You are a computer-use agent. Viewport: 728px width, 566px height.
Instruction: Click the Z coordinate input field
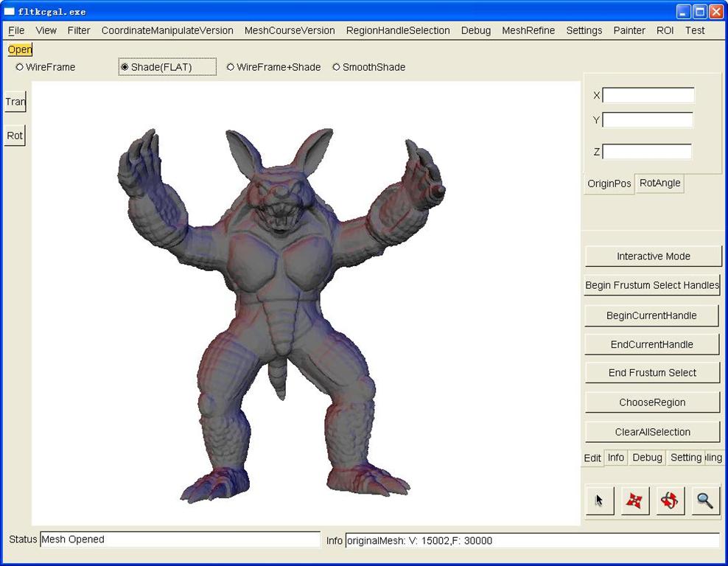point(647,151)
